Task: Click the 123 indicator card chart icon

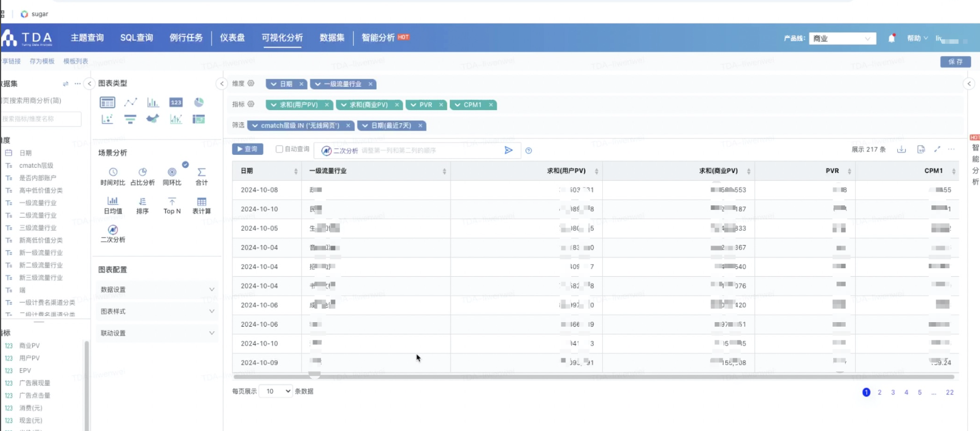Action: [x=176, y=103]
